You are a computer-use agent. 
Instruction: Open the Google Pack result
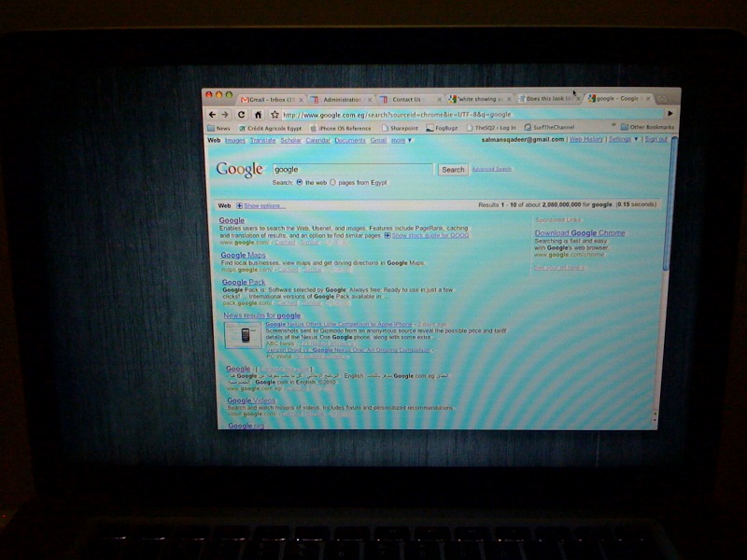pos(244,282)
